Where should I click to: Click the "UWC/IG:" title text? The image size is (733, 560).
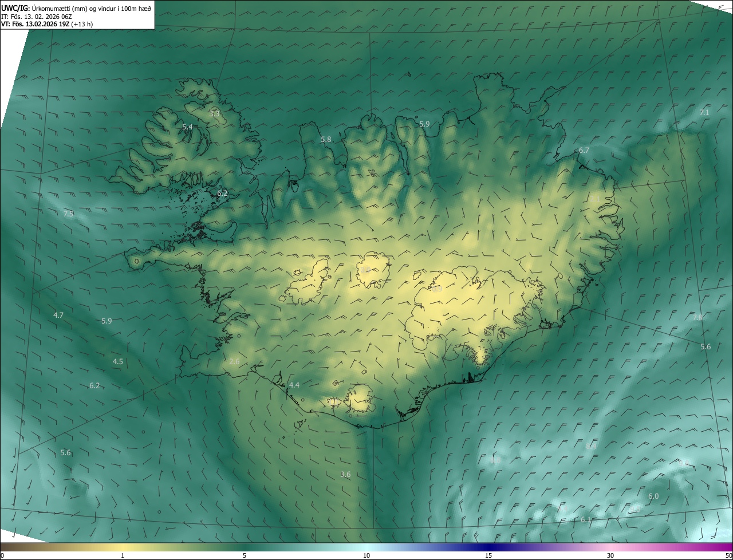(x=15, y=8)
